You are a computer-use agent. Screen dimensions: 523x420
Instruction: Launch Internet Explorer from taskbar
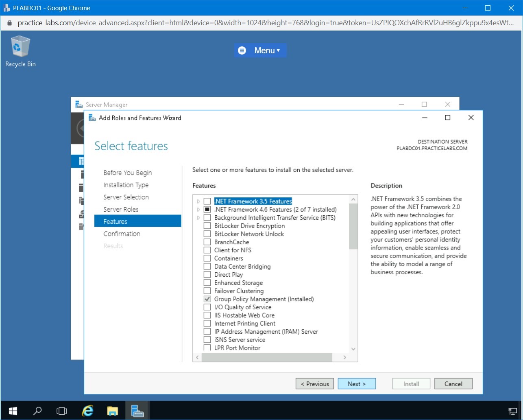click(87, 411)
